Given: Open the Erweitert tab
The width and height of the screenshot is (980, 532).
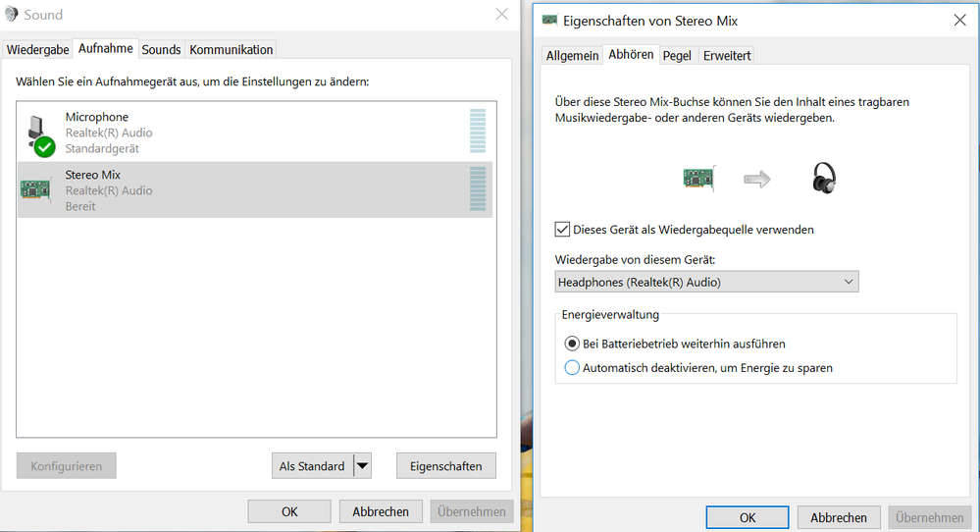Looking at the screenshot, I should (727, 56).
